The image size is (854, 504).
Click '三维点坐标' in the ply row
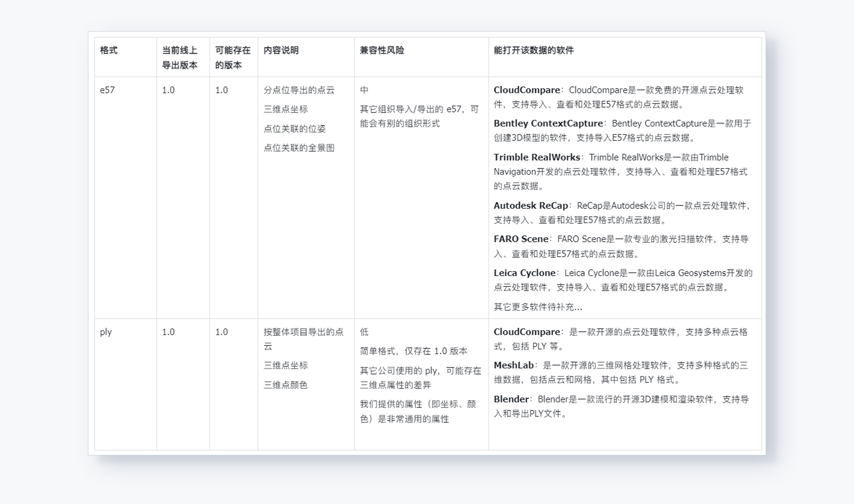pos(286,365)
